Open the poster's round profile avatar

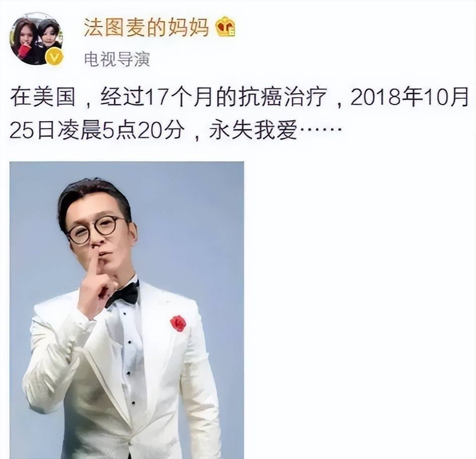[36, 39]
